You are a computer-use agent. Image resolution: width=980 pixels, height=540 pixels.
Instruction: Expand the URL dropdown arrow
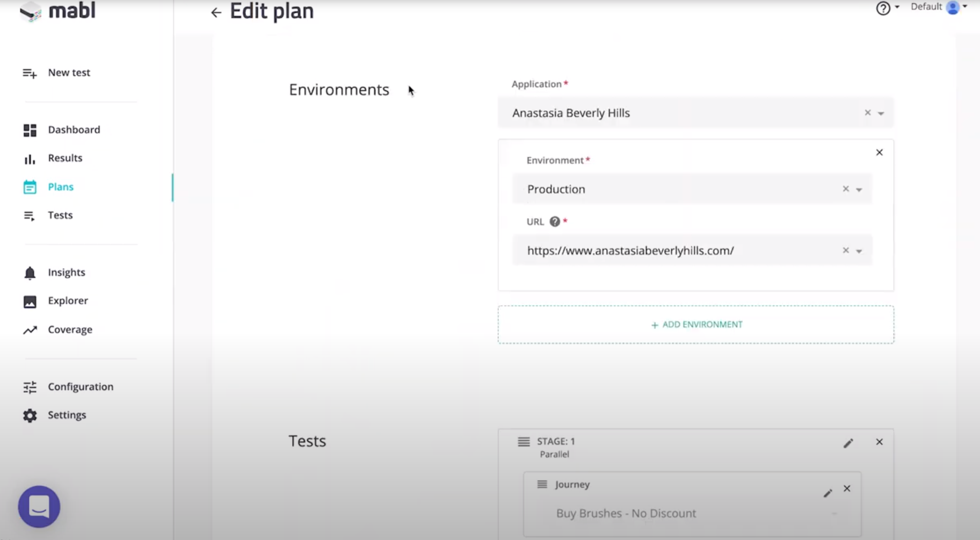pos(859,251)
